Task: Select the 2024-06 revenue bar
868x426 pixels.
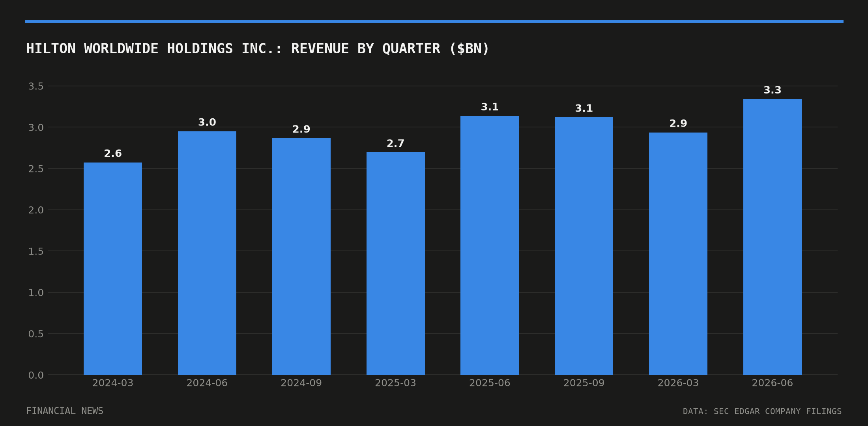Action: pyautogui.click(x=207, y=253)
